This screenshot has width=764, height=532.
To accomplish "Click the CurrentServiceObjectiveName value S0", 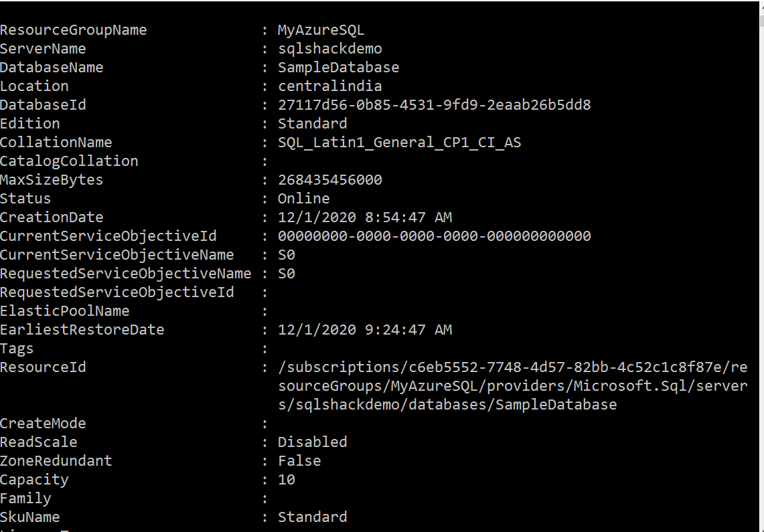I will point(287,255).
